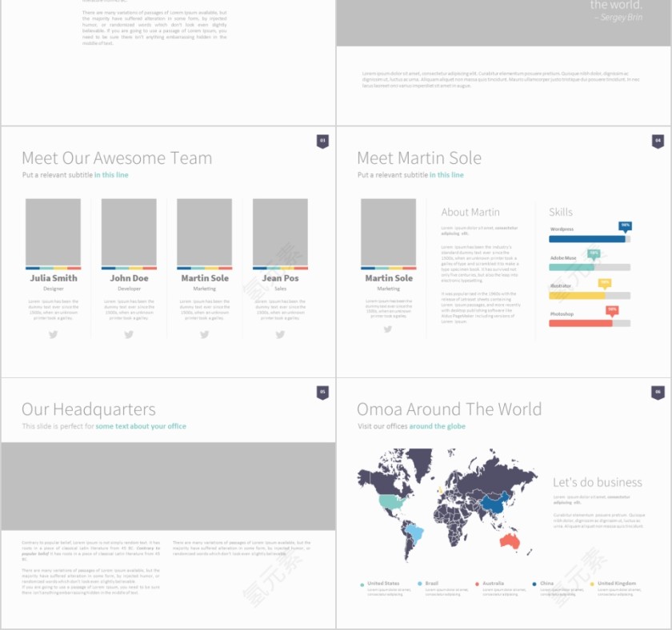This screenshot has height=630, width=672.
Task: Click the slide number badge on Meet Our Awesome Team
Action: pyautogui.click(x=322, y=142)
